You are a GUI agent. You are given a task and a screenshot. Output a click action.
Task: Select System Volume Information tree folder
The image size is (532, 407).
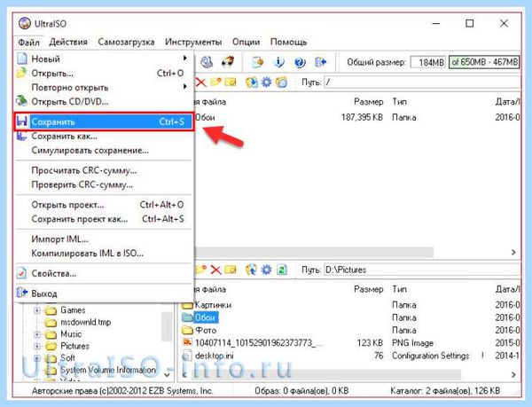coord(108,370)
